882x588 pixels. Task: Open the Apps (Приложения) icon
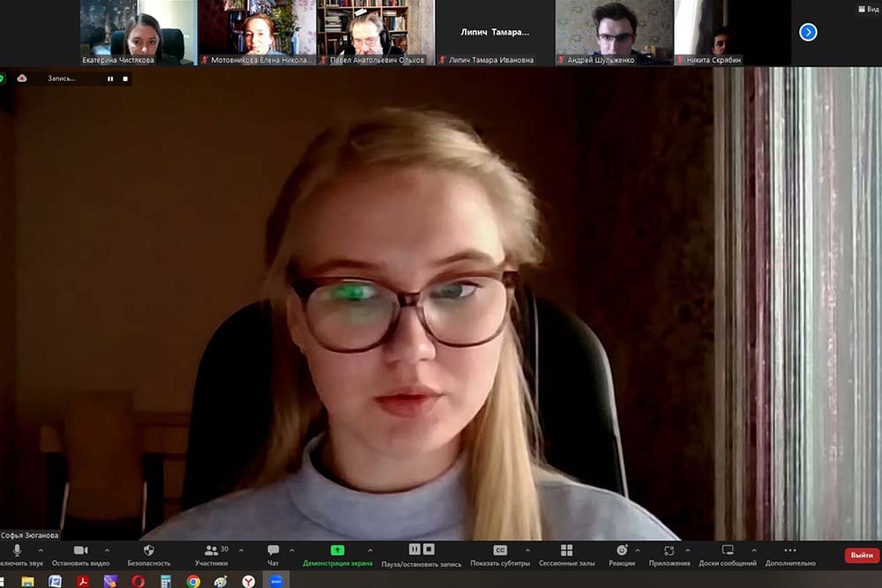coord(669,550)
